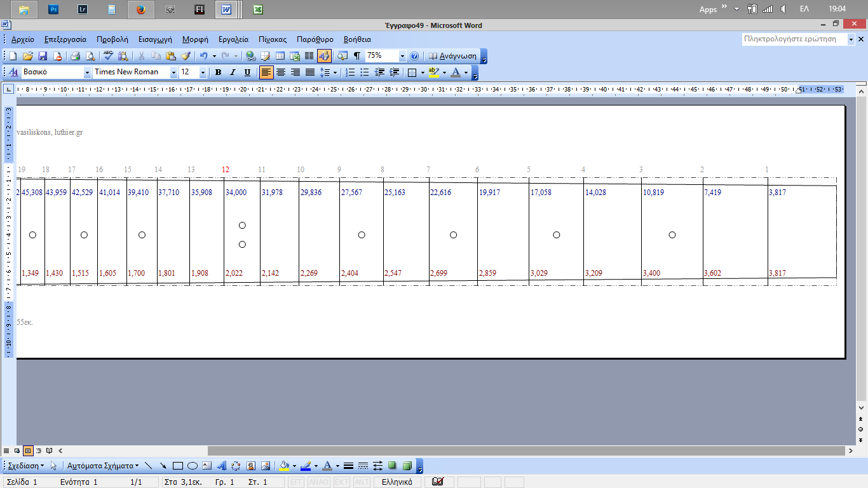This screenshot has height=488, width=868.
Task: Open Print Preview from the toolbar
Action: pyautogui.click(x=90, y=56)
